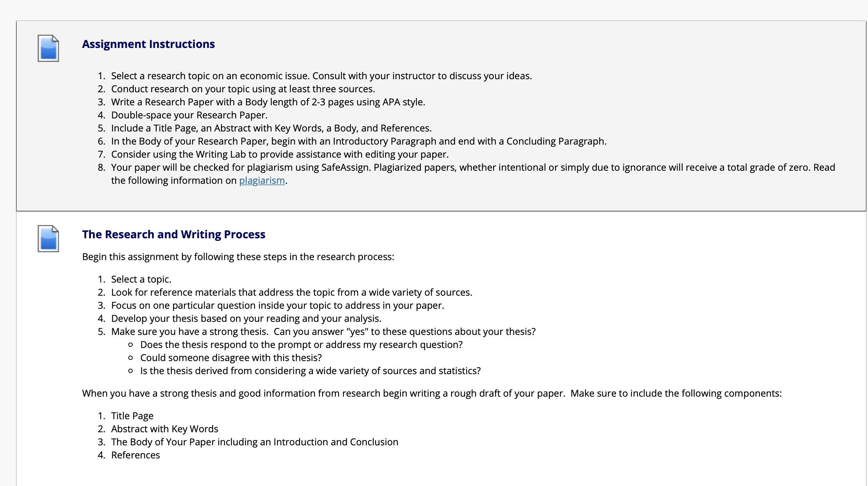This screenshot has width=868, height=486.
Task: Click the 'Select a topic.' list item
Action: pos(141,279)
